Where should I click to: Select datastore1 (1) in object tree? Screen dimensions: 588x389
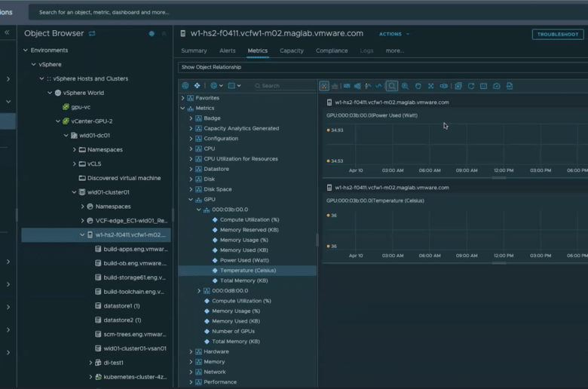pyautogui.click(x=122, y=306)
